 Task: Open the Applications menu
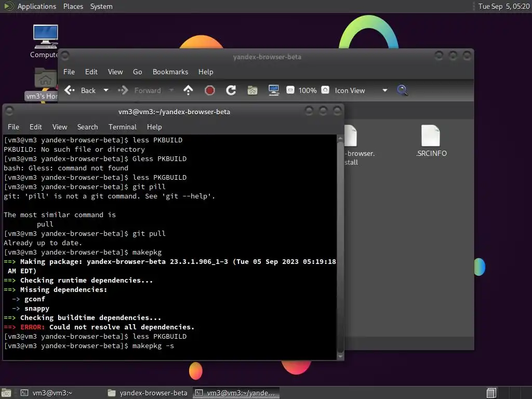[x=37, y=6]
